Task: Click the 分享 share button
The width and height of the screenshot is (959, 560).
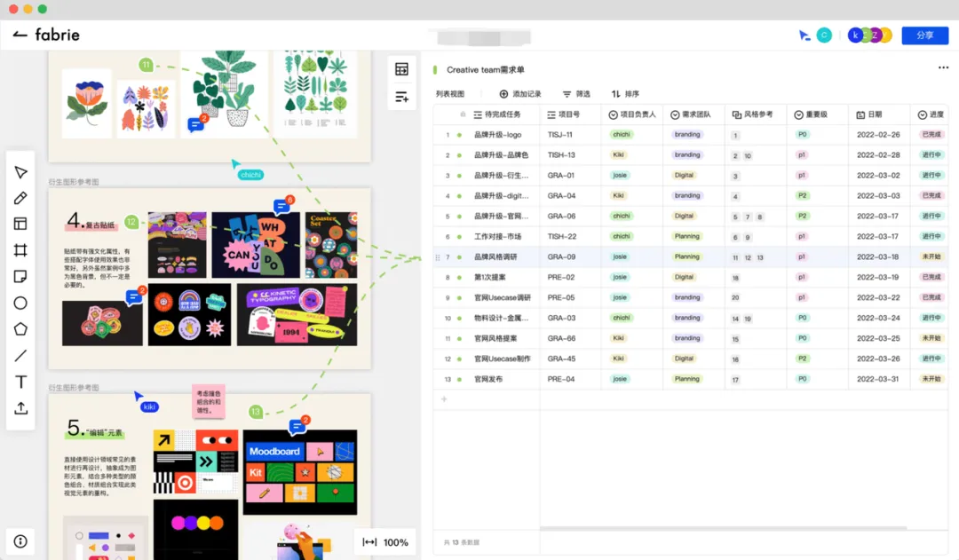Action: [x=924, y=35]
